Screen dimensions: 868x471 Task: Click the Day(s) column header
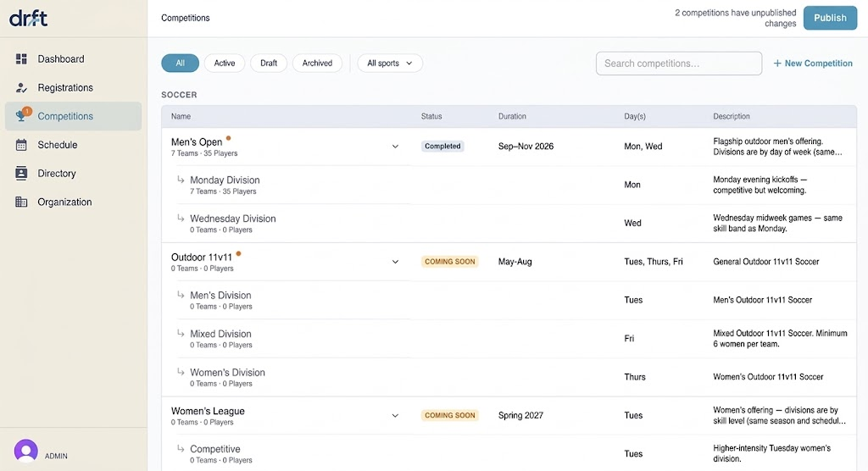[634, 116]
